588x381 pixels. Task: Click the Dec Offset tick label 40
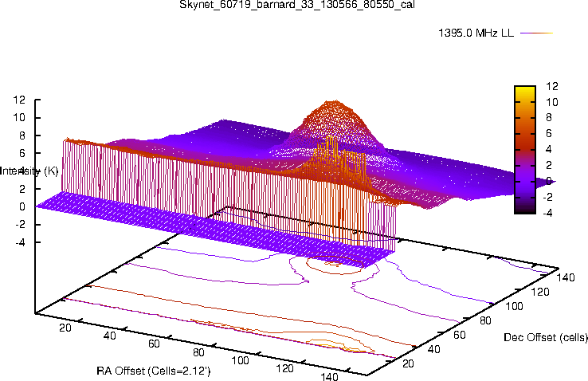tap(434, 349)
